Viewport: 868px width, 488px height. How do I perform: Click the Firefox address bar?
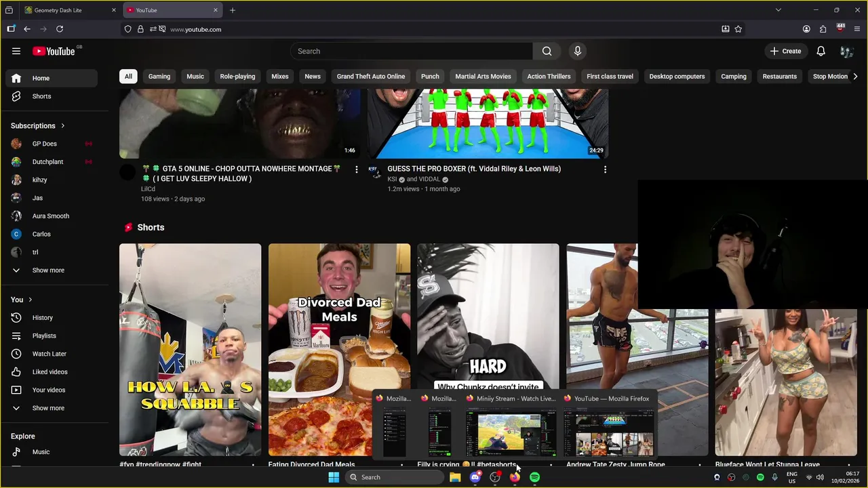[x=434, y=29]
